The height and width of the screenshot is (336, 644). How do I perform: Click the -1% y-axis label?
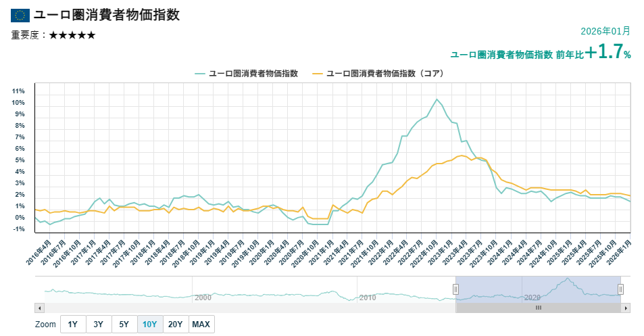click(x=18, y=229)
